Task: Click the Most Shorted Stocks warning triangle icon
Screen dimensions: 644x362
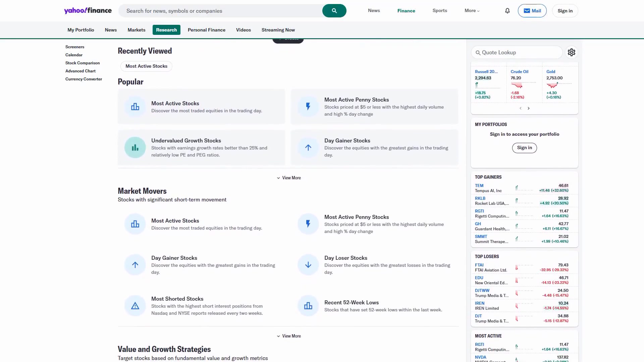Action: (x=135, y=306)
